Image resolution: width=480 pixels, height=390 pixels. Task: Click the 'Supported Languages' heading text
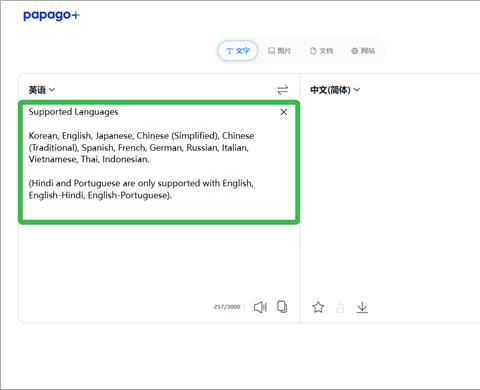(x=73, y=112)
